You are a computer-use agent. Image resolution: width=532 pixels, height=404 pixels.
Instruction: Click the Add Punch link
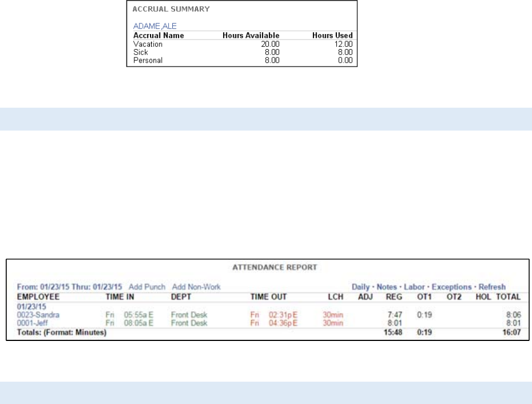147,287
